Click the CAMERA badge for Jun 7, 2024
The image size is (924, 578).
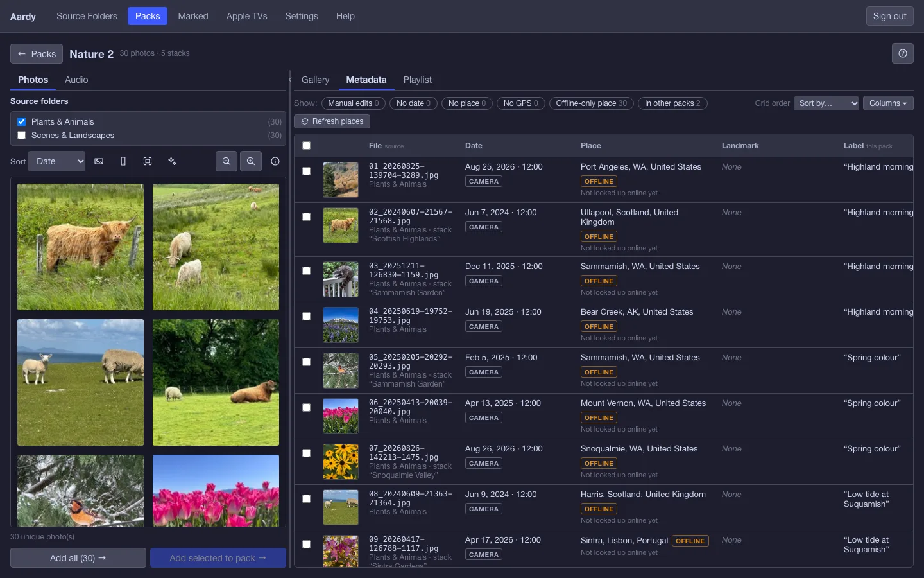[484, 227]
